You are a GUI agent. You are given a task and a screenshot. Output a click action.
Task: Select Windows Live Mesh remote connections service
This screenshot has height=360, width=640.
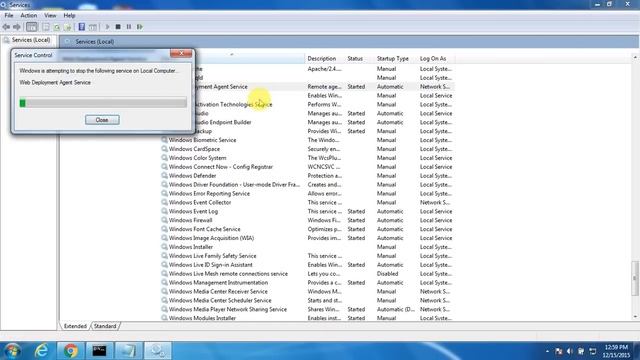pos(307,273)
